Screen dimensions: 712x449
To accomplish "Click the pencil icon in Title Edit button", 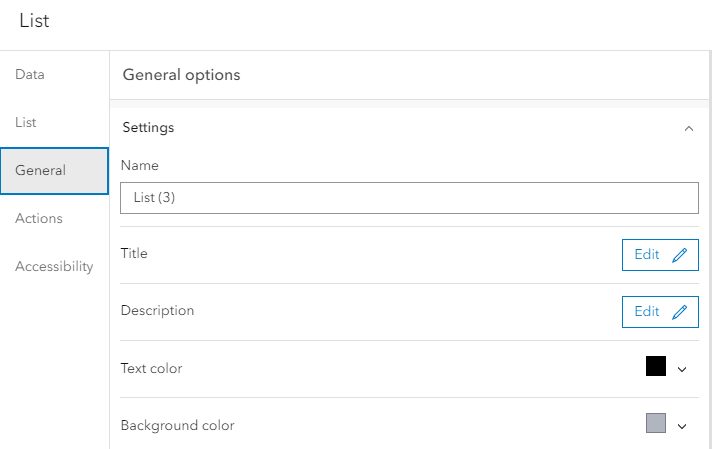I will click(679, 255).
